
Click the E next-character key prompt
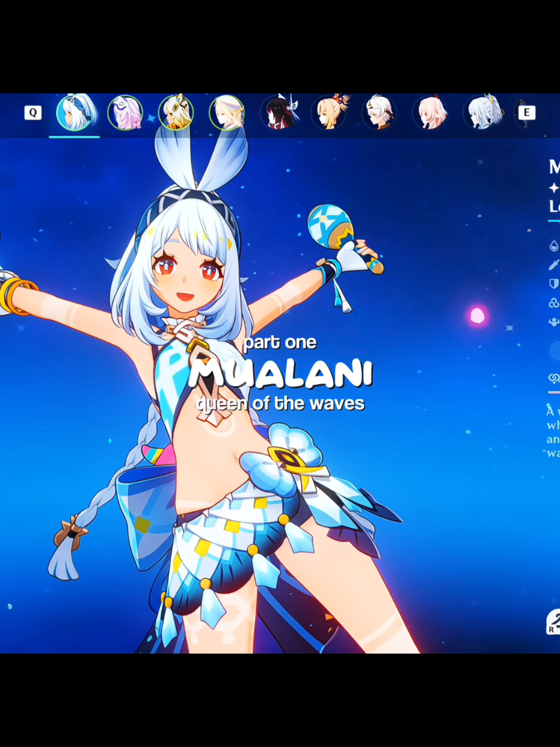[x=526, y=113]
